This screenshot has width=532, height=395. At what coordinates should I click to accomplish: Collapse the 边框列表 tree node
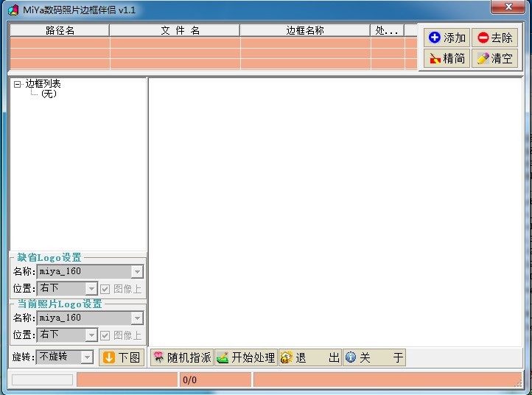pyautogui.click(x=17, y=84)
